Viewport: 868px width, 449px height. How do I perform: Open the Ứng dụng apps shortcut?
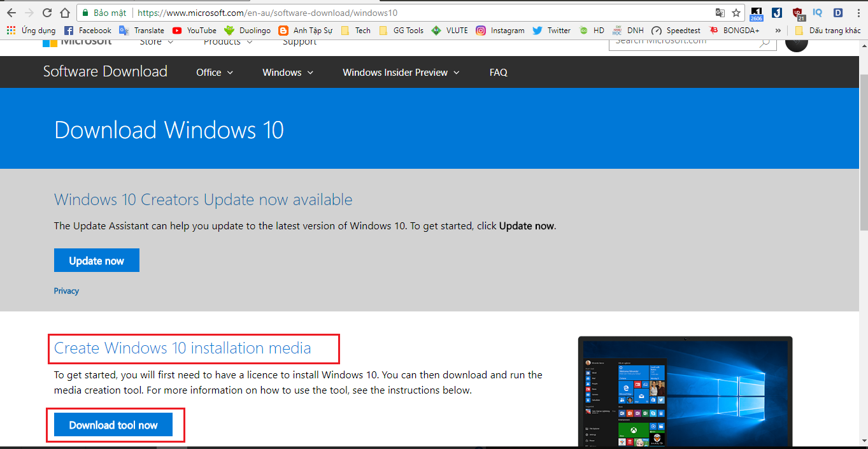[x=31, y=31]
